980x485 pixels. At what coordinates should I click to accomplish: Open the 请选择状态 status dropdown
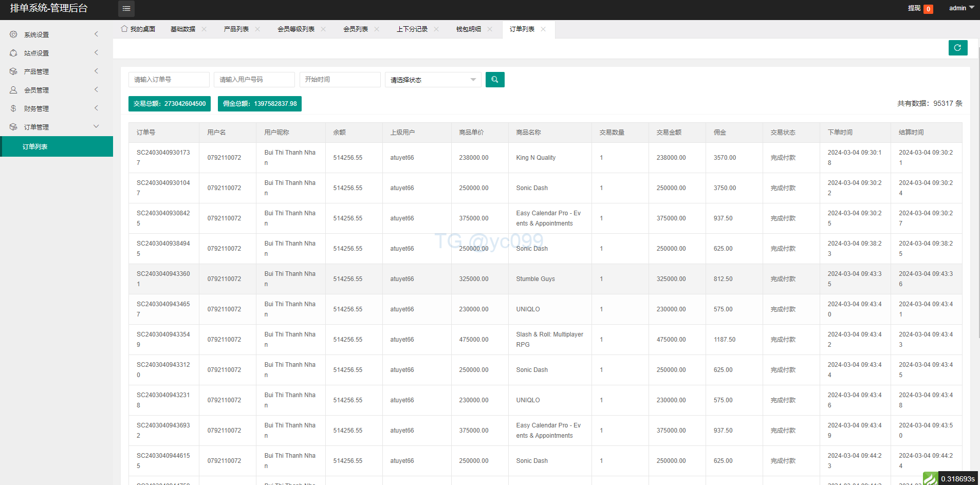pyautogui.click(x=433, y=80)
